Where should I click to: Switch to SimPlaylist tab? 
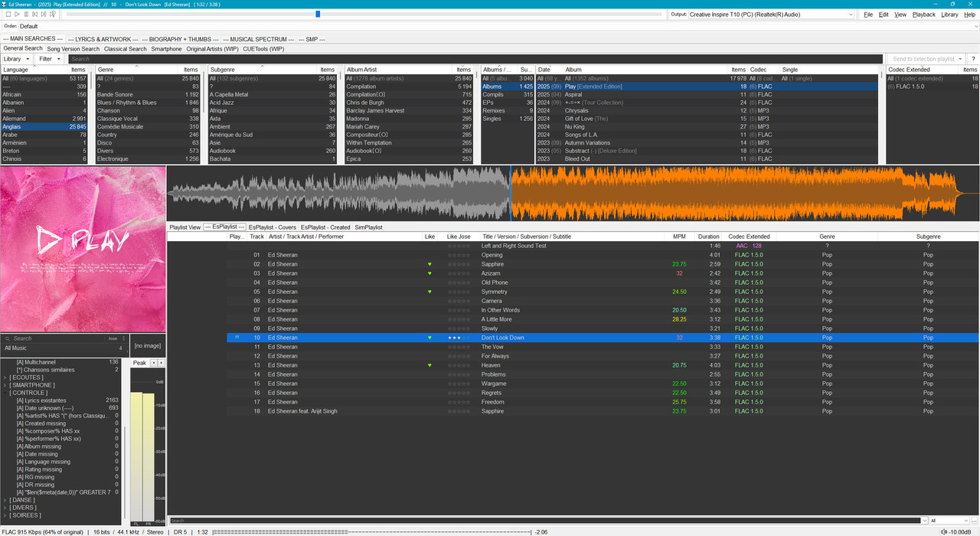coord(368,227)
